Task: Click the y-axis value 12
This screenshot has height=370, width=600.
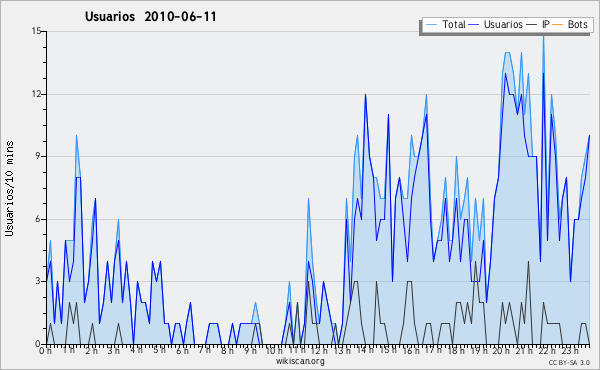Action: [x=36, y=94]
